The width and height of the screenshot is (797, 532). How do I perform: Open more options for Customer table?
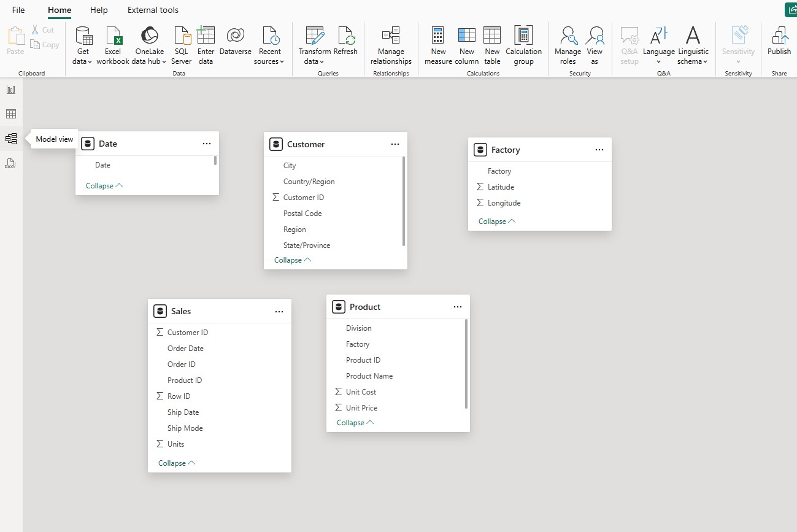(x=395, y=144)
